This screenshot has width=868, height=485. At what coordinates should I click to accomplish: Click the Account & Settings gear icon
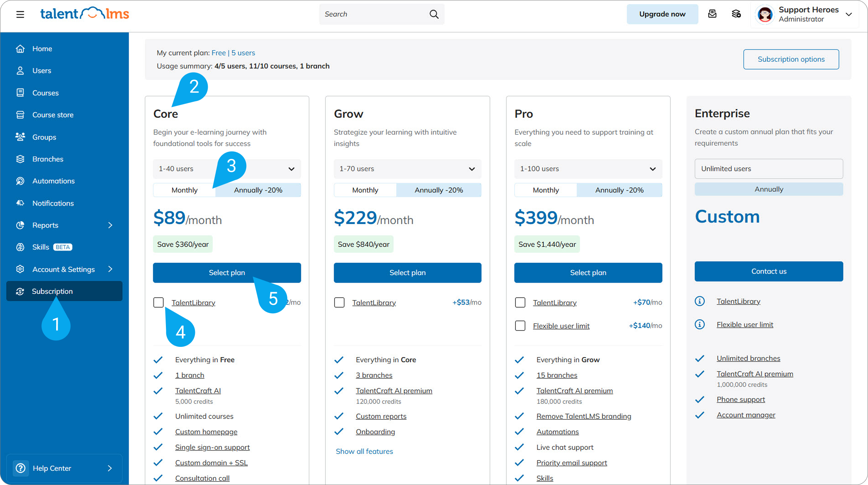tap(20, 269)
